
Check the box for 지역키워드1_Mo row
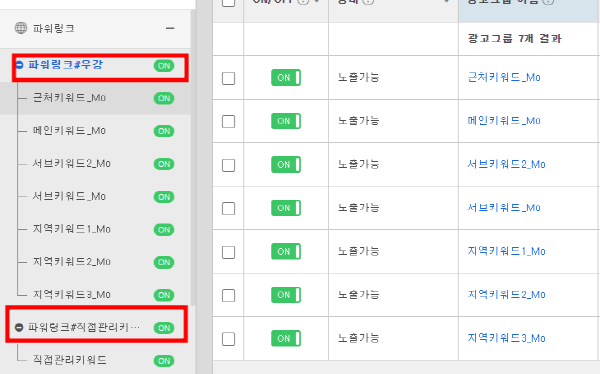228,252
